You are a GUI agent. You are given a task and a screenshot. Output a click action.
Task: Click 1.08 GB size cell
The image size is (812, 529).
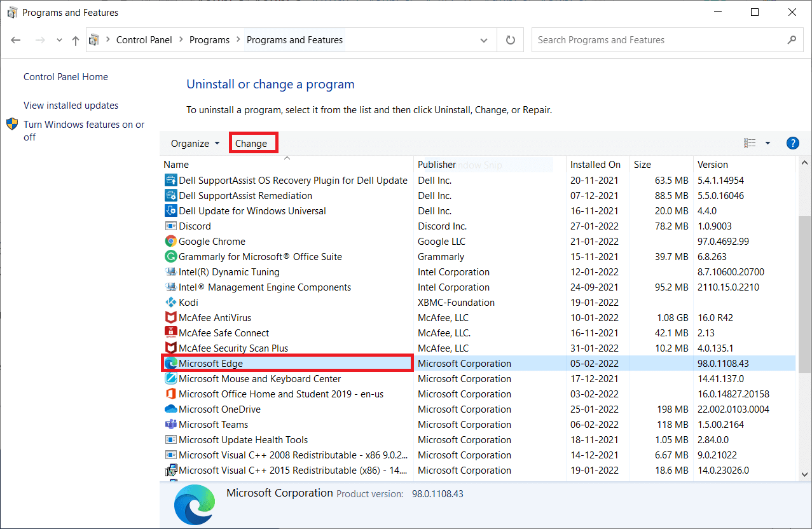pos(671,318)
